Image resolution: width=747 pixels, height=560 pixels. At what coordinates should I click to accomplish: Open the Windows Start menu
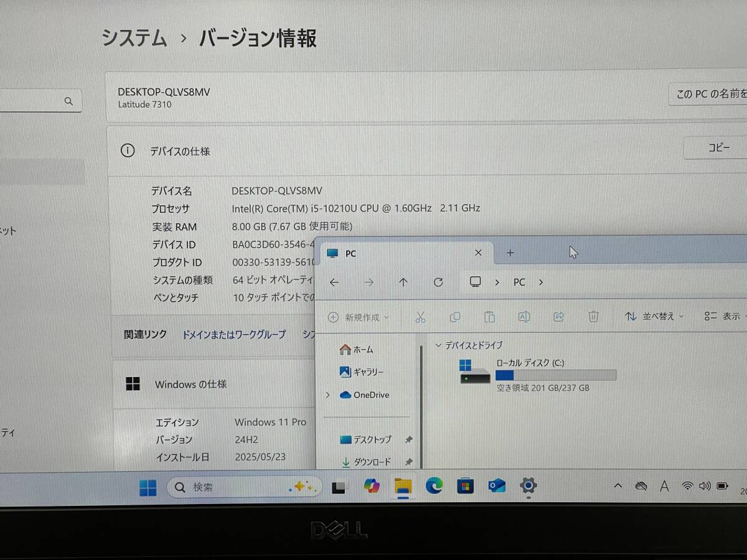pos(148,488)
